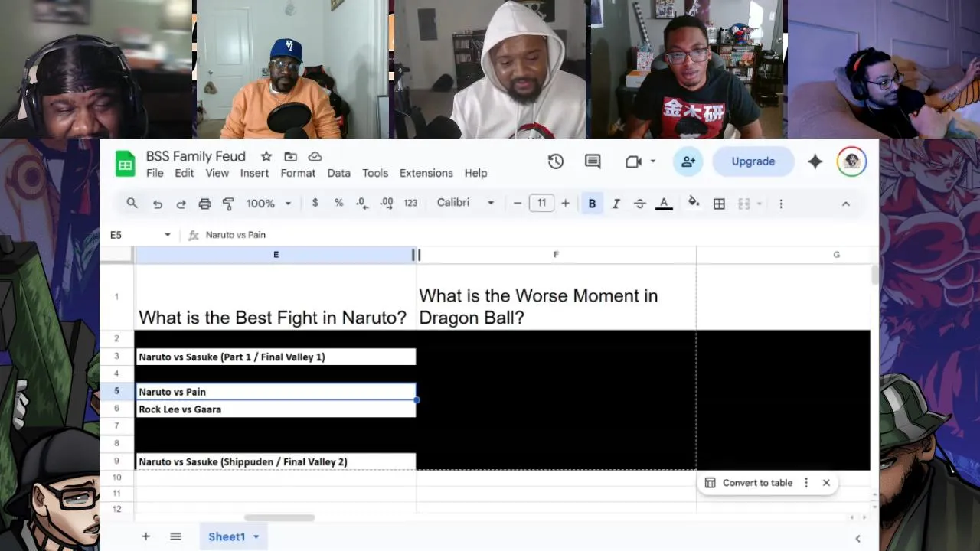The image size is (980, 551).
Task: Check the cloud save status icon
Action: point(315,156)
